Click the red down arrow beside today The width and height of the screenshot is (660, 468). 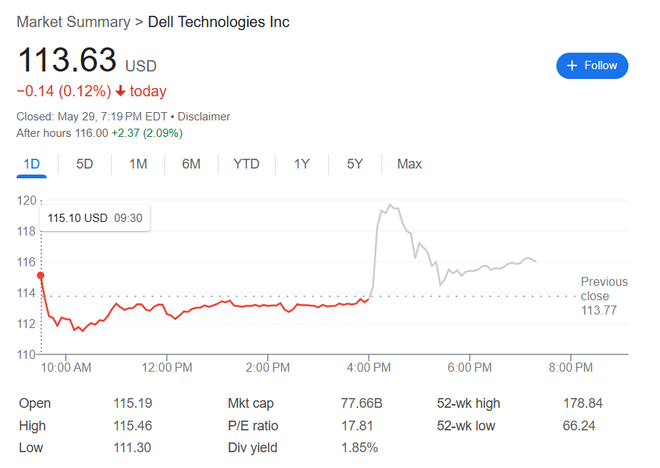[120, 91]
